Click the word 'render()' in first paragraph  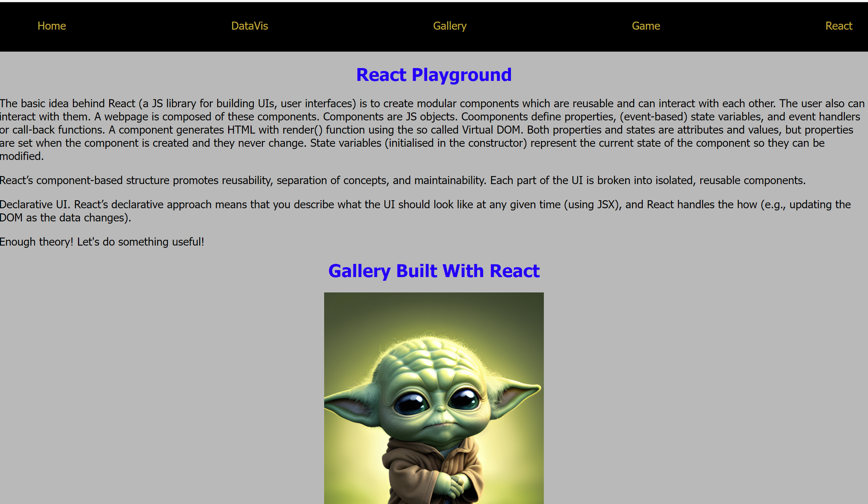click(303, 130)
